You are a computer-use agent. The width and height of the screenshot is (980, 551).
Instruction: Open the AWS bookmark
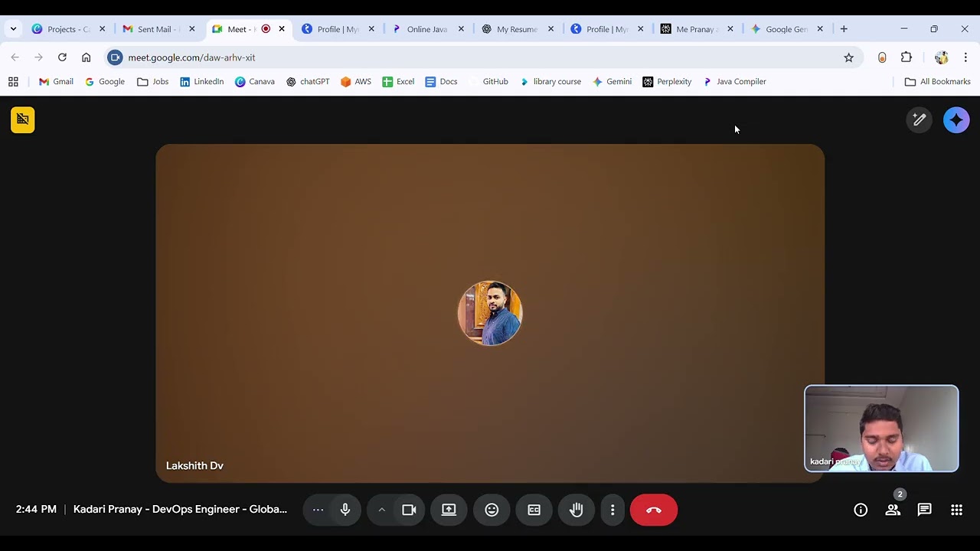(x=355, y=82)
